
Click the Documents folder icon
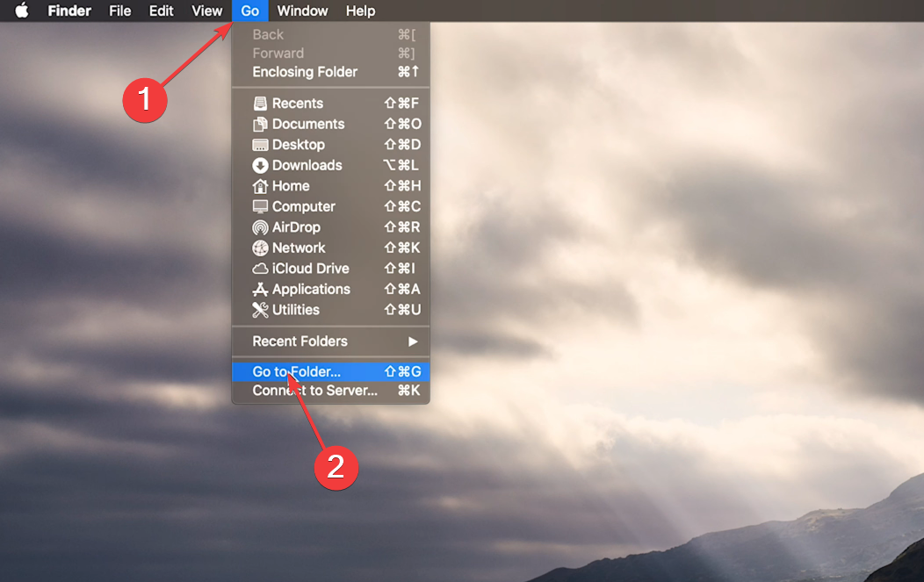click(x=260, y=124)
